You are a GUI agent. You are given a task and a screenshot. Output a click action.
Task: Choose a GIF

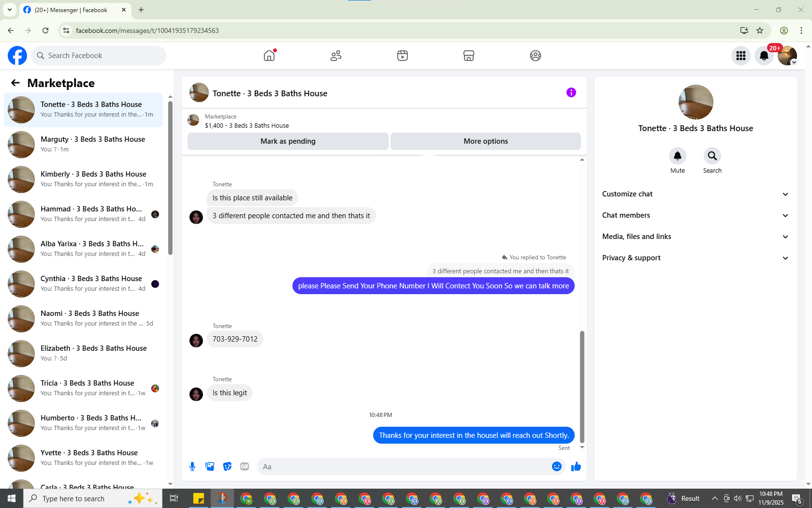tap(245, 466)
